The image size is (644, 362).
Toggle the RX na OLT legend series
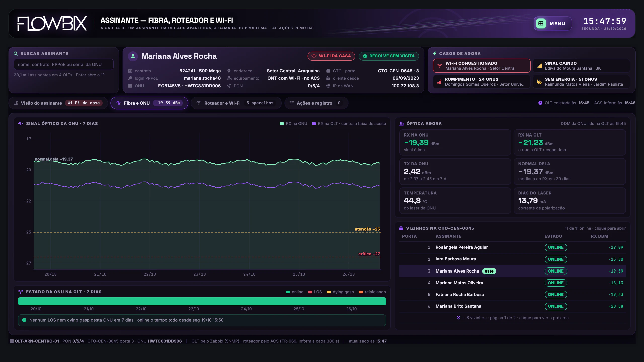coord(349,124)
